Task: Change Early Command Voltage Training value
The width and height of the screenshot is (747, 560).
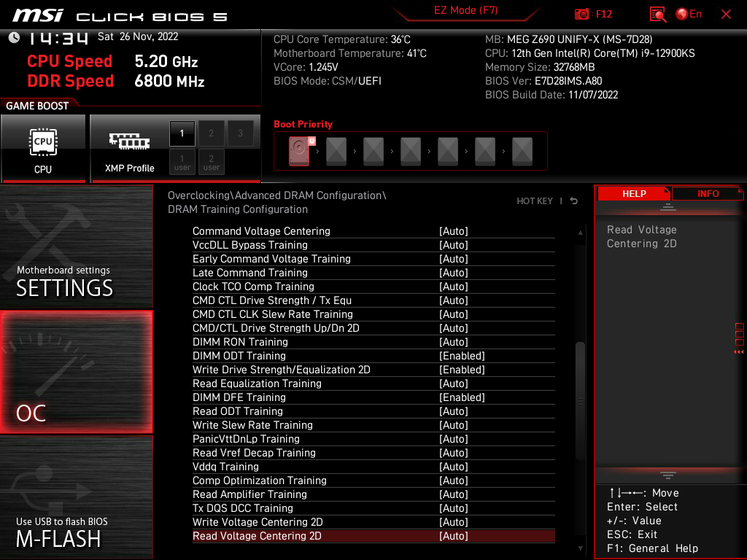Action: coord(454,259)
